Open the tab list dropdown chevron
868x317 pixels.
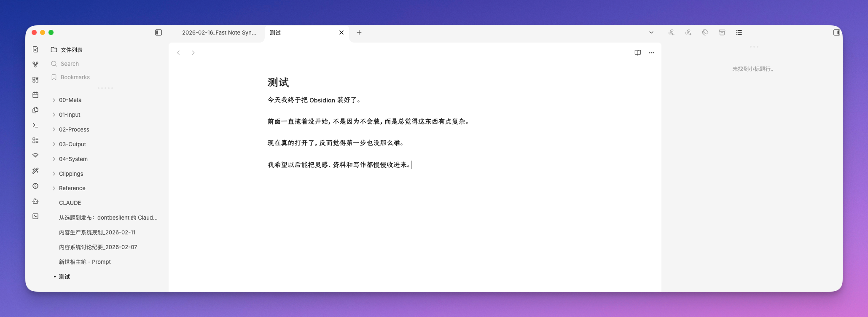(651, 32)
